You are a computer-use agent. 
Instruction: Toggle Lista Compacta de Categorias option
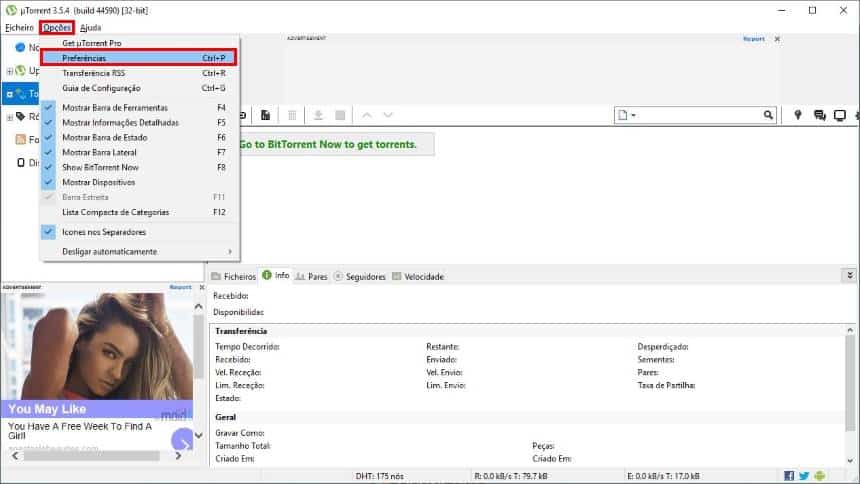(140, 212)
